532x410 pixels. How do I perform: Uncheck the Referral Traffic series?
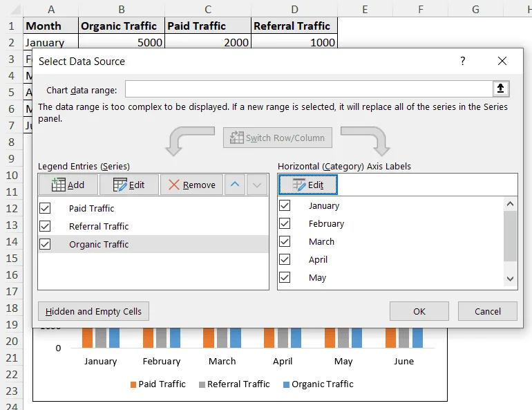point(45,226)
